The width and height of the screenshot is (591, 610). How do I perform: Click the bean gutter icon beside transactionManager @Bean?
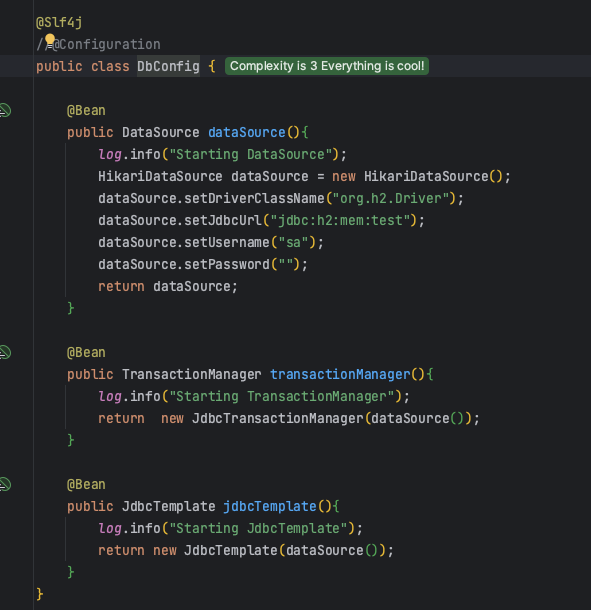click(5, 352)
